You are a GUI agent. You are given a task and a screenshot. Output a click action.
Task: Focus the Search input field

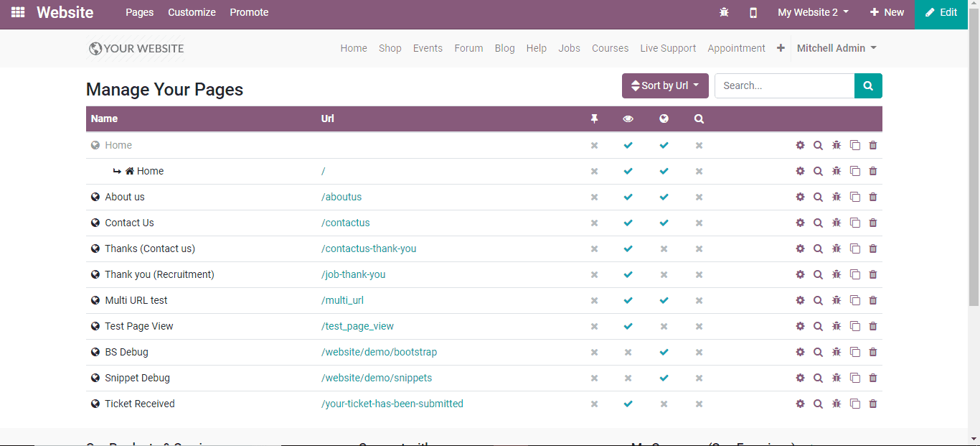click(784, 85)
